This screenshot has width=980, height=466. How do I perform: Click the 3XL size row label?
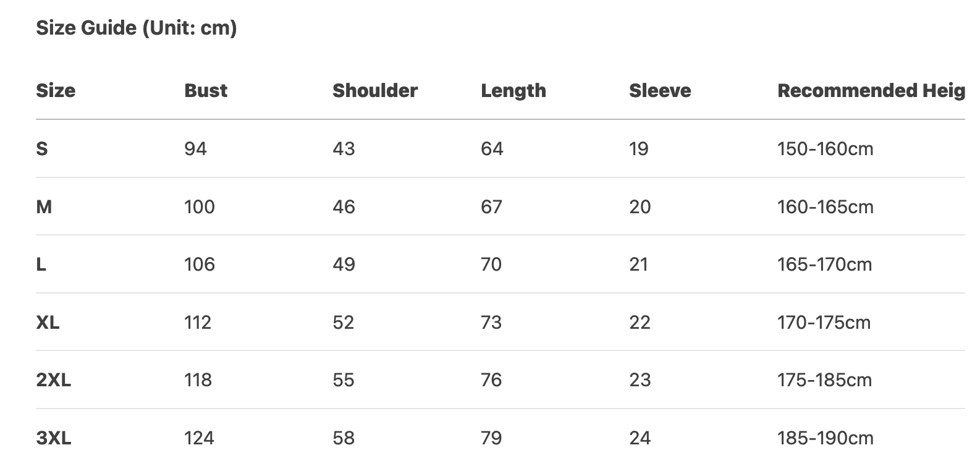click(53, 438)
